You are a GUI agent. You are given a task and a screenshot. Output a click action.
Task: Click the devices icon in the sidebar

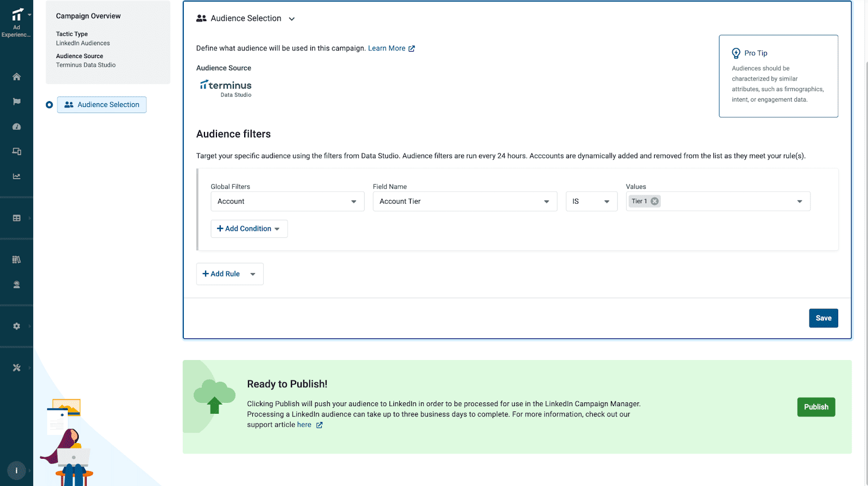(x=16, y=152)
